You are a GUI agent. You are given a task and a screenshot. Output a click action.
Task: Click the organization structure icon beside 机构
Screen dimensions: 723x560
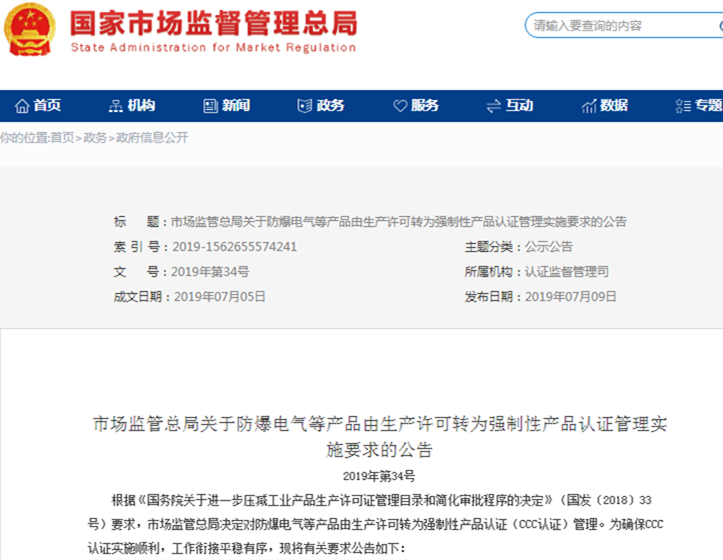115,106
